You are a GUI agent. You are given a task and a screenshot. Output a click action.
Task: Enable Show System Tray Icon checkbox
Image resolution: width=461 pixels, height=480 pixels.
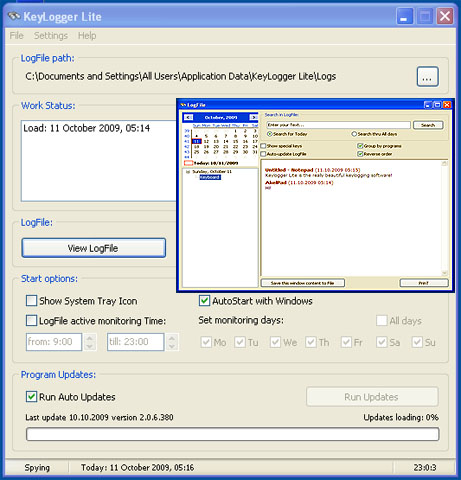point(31,301)
